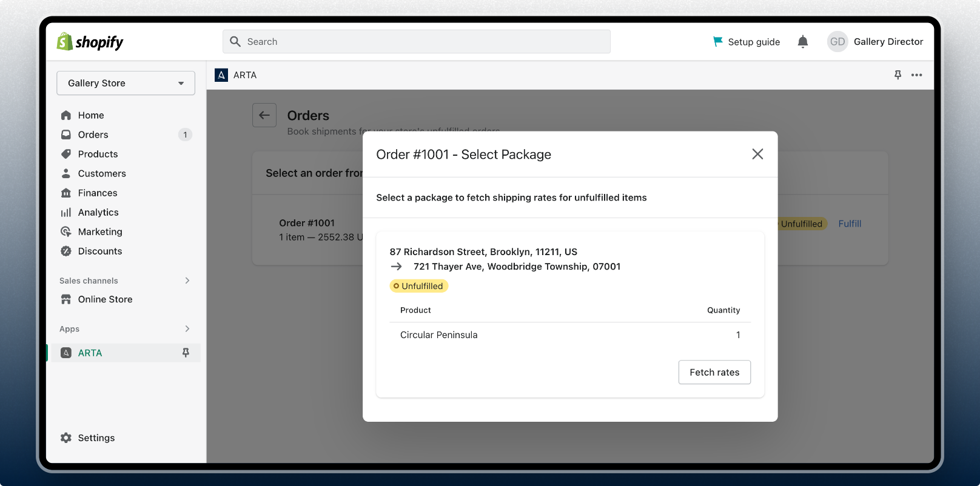Open the Gallery Store switcher dropdown
Image resolution: width=980 pixels, height=486 pixels.
pos(126,83)
